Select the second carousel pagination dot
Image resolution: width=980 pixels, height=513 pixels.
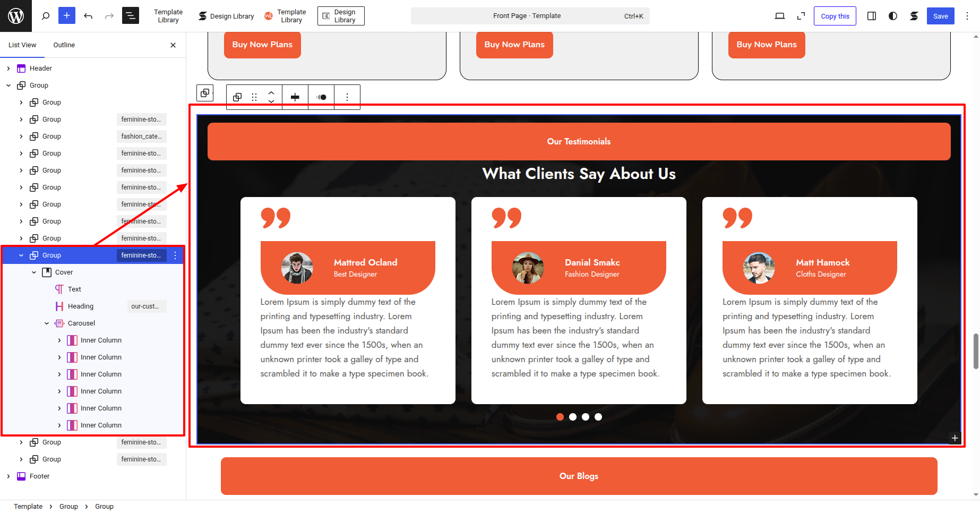click(x=573, y=417)
